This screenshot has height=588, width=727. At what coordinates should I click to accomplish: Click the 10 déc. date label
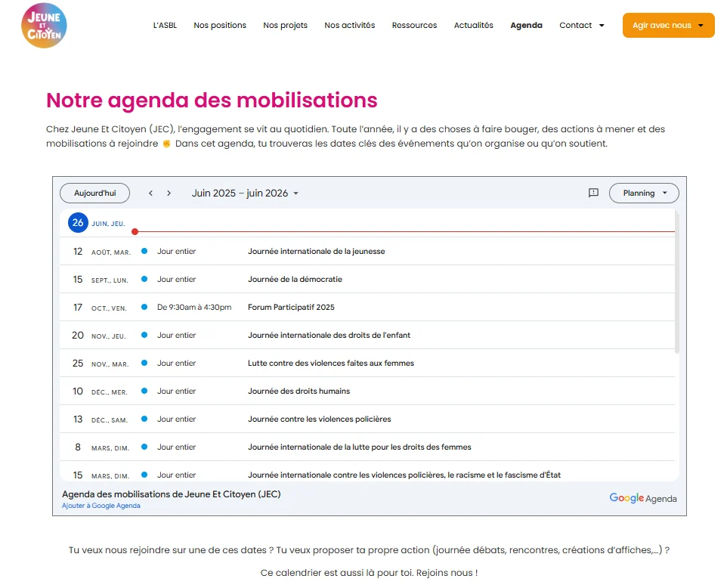tap(100, 391)
